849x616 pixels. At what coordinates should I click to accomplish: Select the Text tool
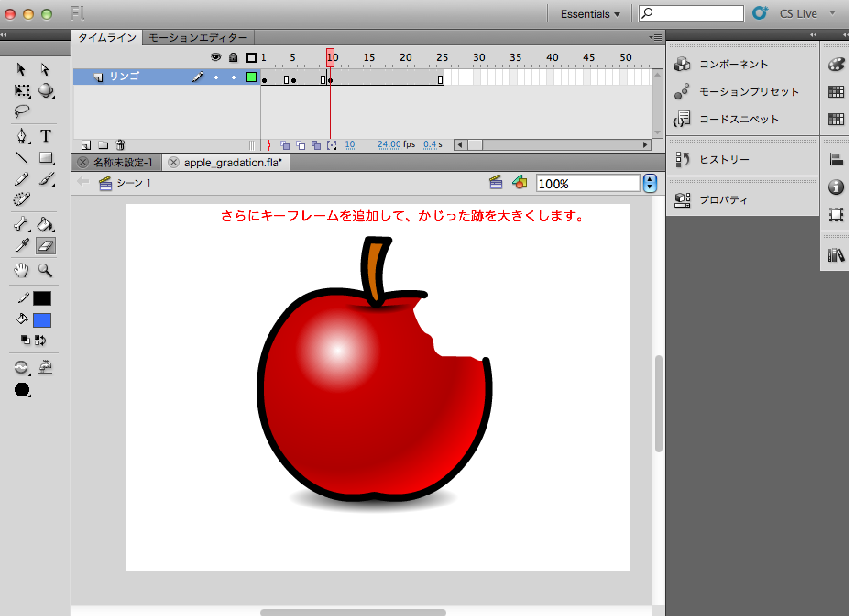(x=45, y=136)
